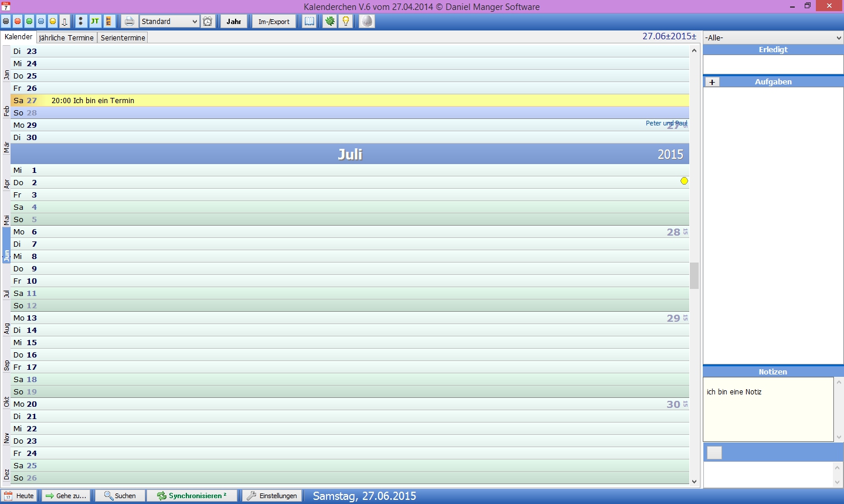Open the Serientermine tab
Image resolution: width=844 pixels, height=504 pixels.
coord(122,38)
